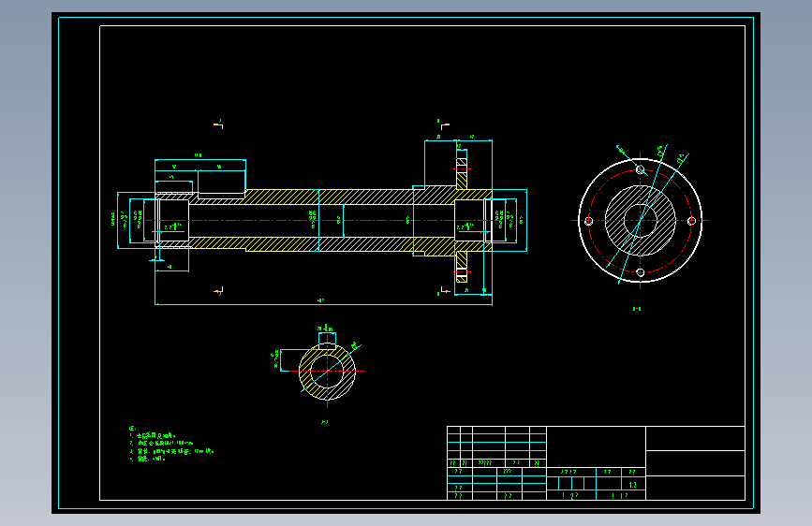Select central bore circle in flange view
This screenshot has width=812, height=526.
640,221
